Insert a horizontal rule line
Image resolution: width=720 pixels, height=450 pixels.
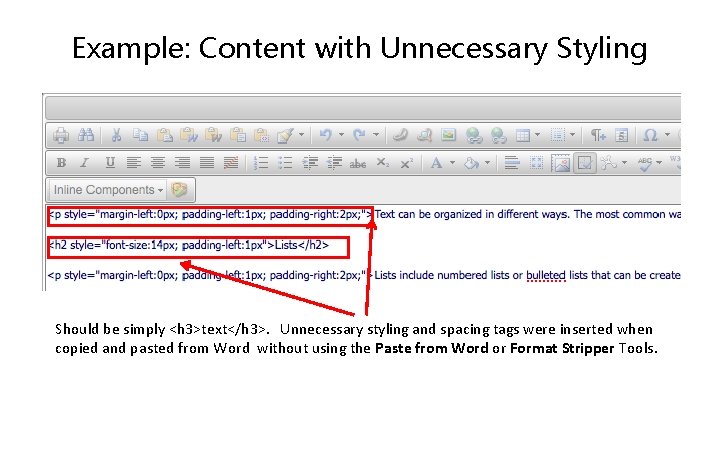(x=512, y=163)
